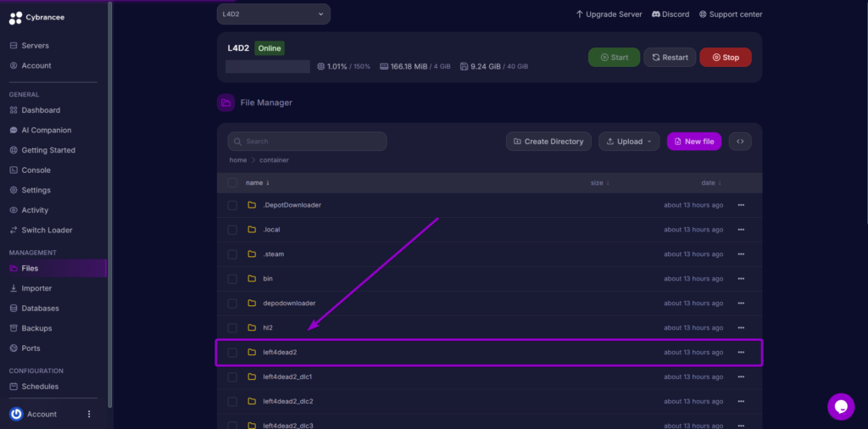Image resolution: width=868 pixels, height=429 pixels.
Task: Check the depodownloader folder checkbox
Action: point(232,304)
